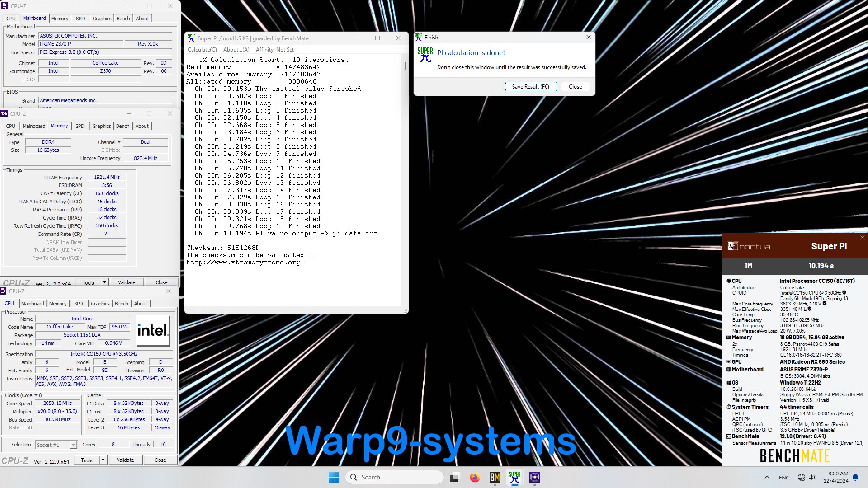Open Windows Start menu
The width and height of the screenshot is (868, 488).
(x=334, y=477)
